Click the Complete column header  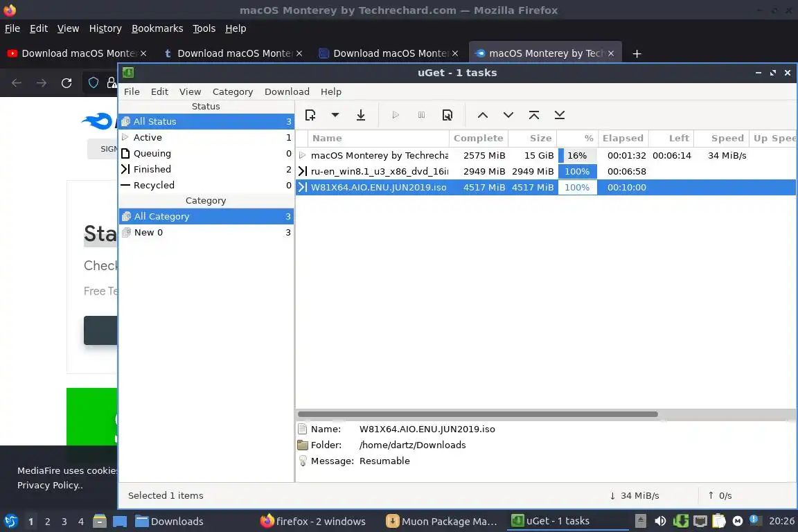(479, 138)
